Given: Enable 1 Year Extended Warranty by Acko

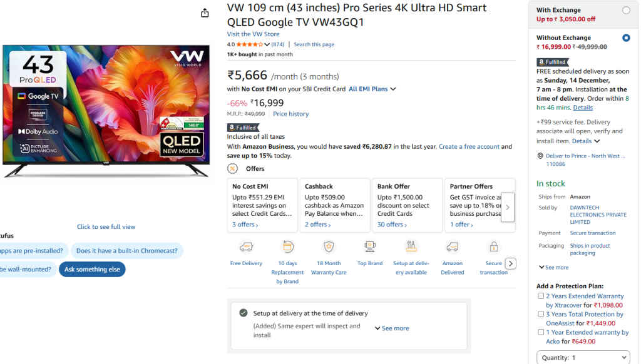Looking at the screenshot, I should click(x=541, y=332).
